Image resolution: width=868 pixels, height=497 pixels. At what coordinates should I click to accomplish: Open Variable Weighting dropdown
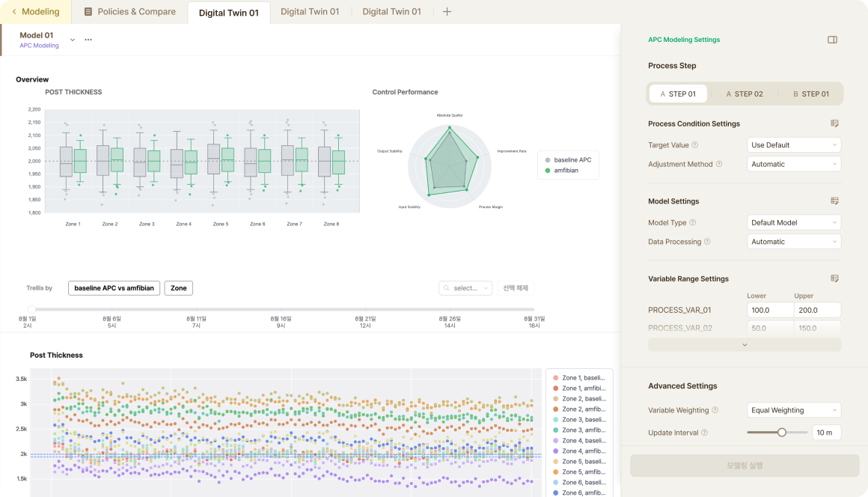point(794,410)
